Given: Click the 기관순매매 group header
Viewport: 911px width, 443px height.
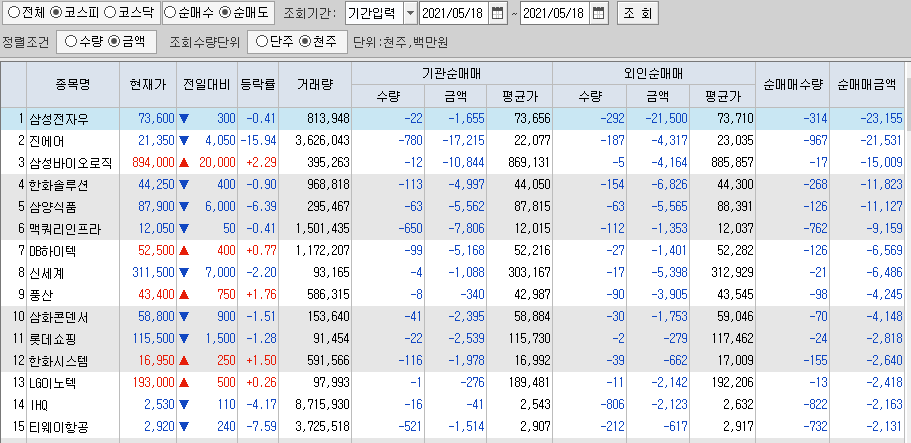Looking at the screenshot, I should [x=451, y=74].
